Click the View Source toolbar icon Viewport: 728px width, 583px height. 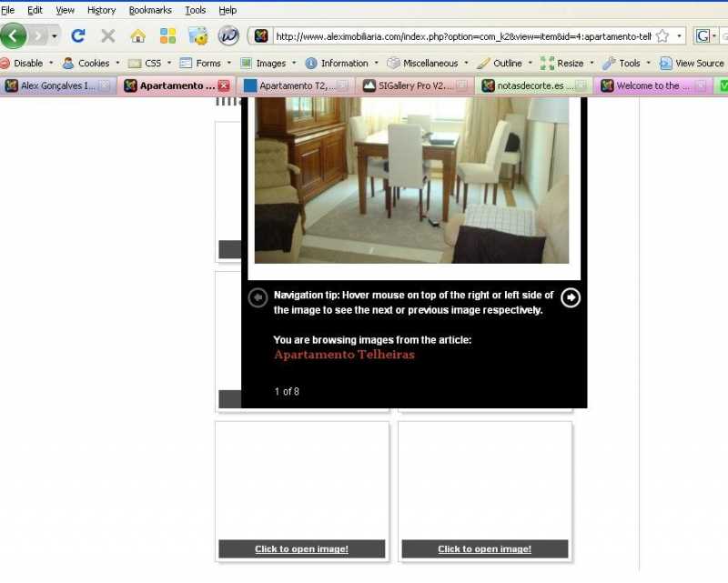point(666,63)
